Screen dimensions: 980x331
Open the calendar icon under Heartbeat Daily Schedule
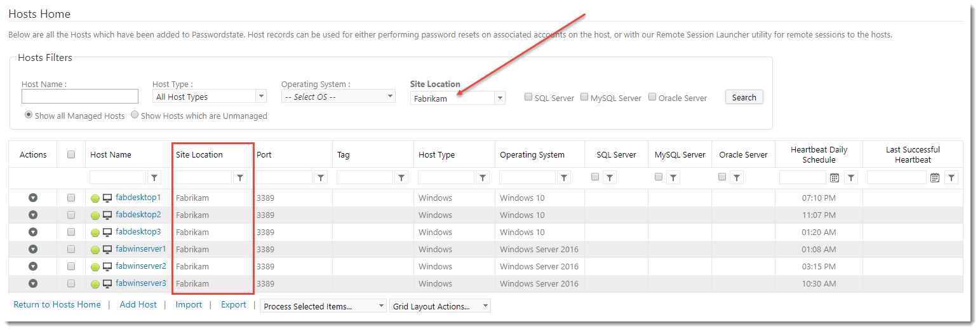835,178
